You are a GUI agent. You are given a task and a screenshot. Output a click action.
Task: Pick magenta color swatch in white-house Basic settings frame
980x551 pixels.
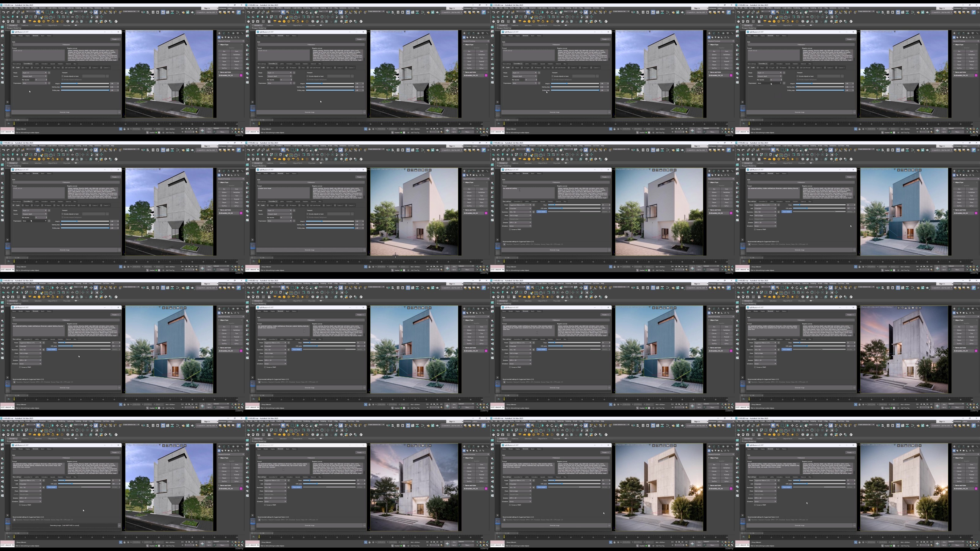pyautogui.click(x=731, y=213)
